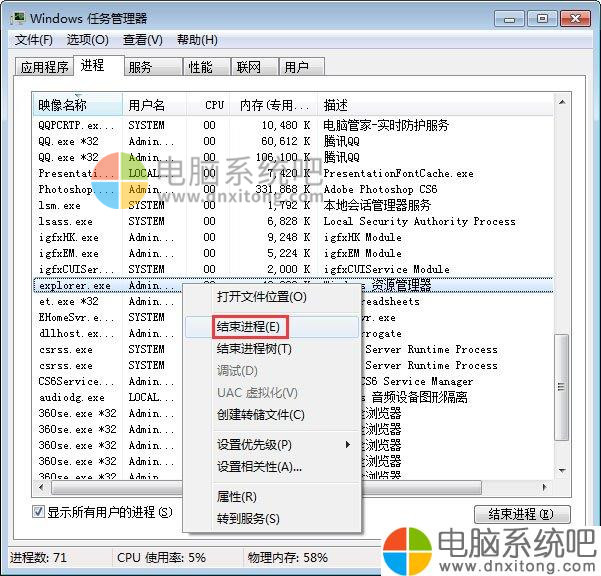Viewport: 601px width, 576px height.
Task: Click 进程数: 71 in status bar
Action: (x=38, y=557)
